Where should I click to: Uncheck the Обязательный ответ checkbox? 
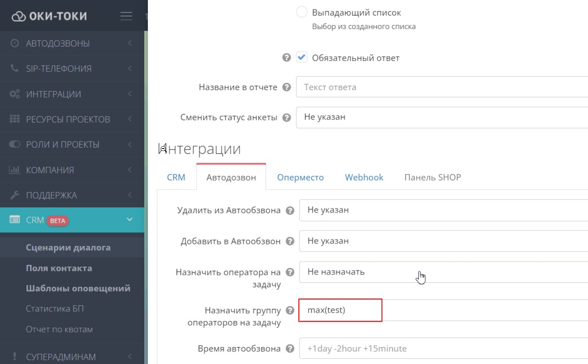tap(302, 58)
